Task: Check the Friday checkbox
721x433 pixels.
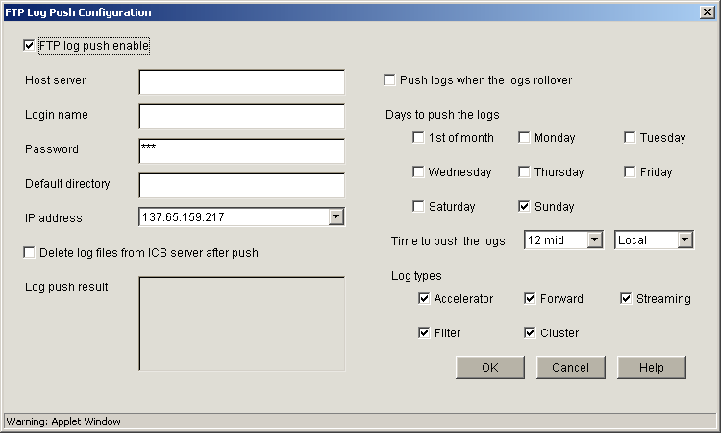Action: coord(630,172)
